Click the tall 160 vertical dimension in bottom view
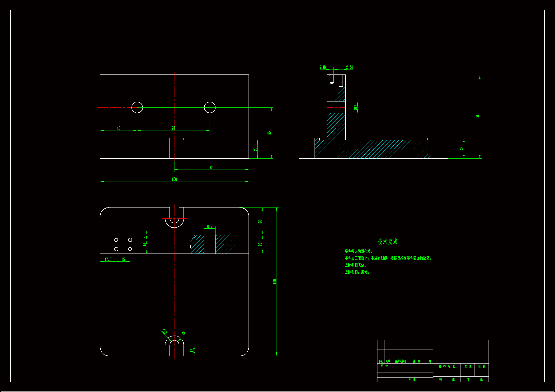Viewport: 555px width, 392px height. click(x=274, y=282)
